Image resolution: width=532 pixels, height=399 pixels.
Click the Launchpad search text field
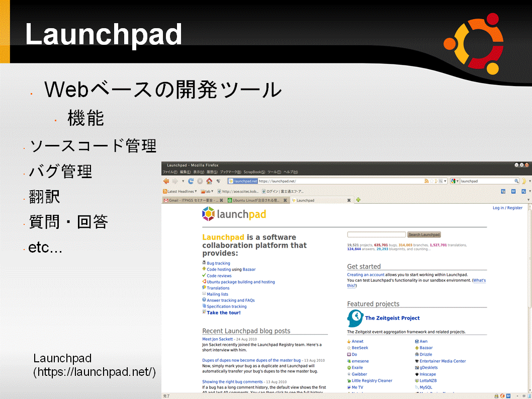coord(377,234)
